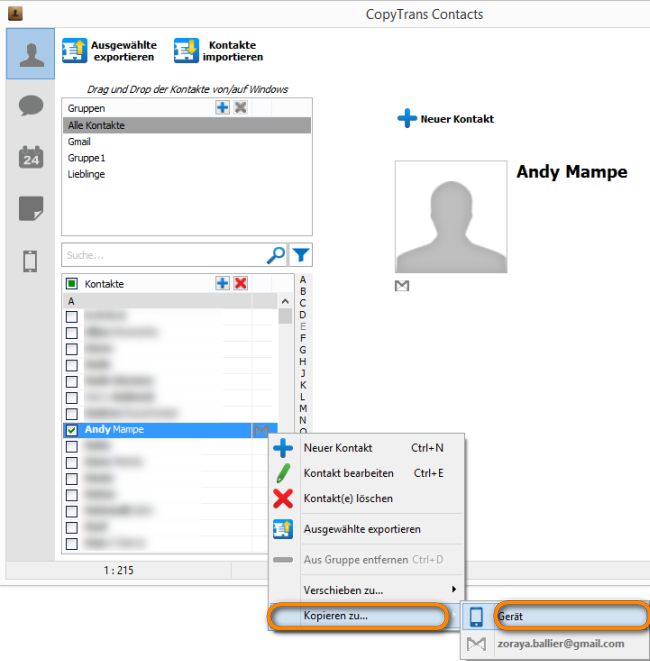Select Gerät in the submenu
Image resolution: width=650 pixels, height=661 pixels.
tap(556, 617)
